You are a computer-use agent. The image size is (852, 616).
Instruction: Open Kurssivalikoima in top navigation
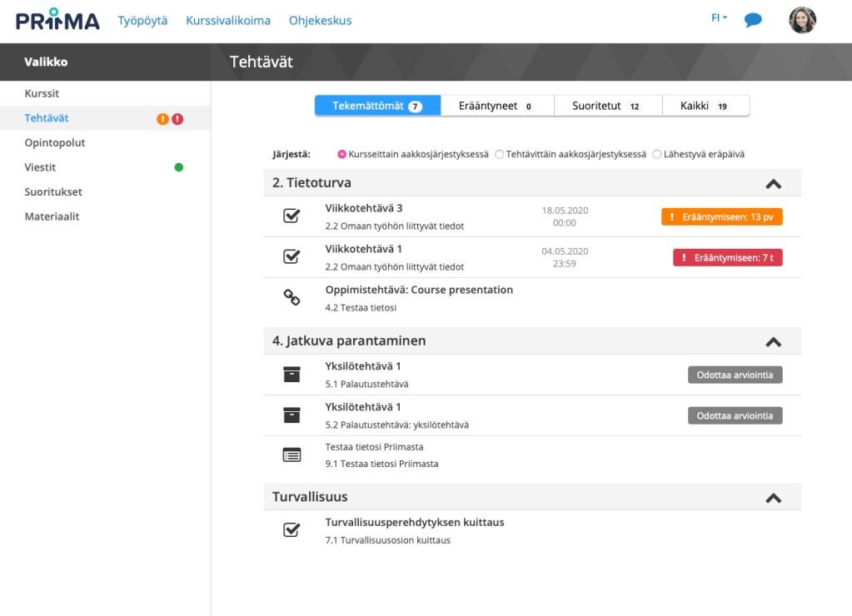(x=228, y=21)
